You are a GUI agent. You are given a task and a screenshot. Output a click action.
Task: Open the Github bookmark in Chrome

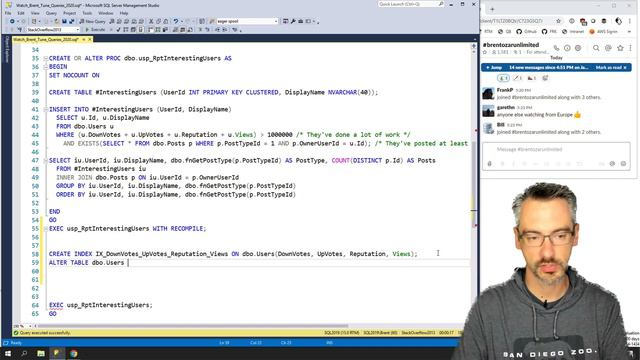pyautogui.click(x=527, y=31)
